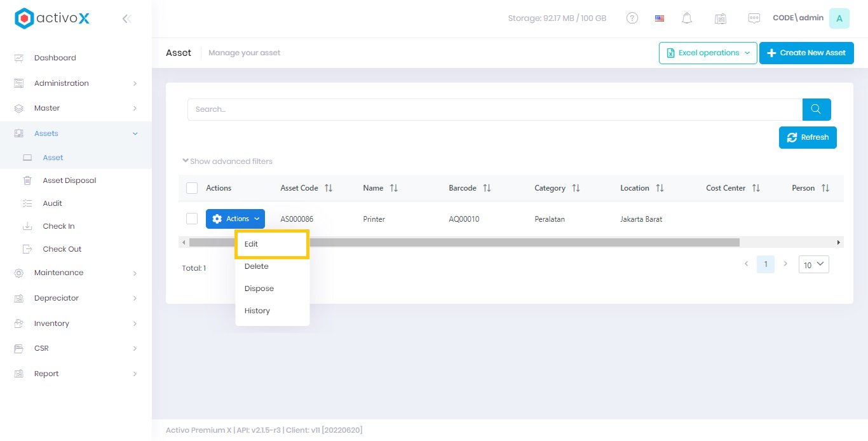The image size is (868, 441).
Task: Click the magnifier search button
Action: (x=817, y=109)
